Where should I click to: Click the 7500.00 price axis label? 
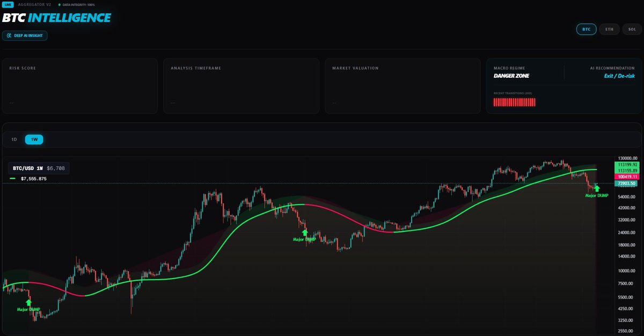[x=627, y=283]
